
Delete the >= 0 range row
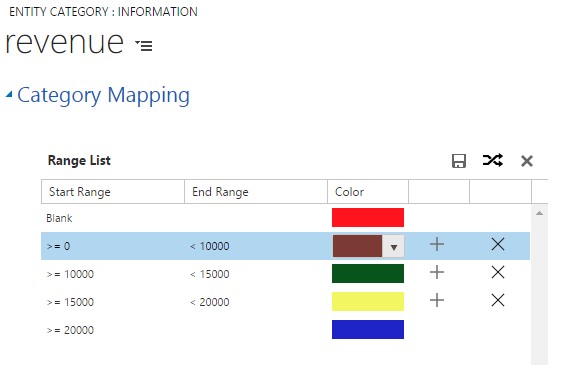tap(498, 245)
